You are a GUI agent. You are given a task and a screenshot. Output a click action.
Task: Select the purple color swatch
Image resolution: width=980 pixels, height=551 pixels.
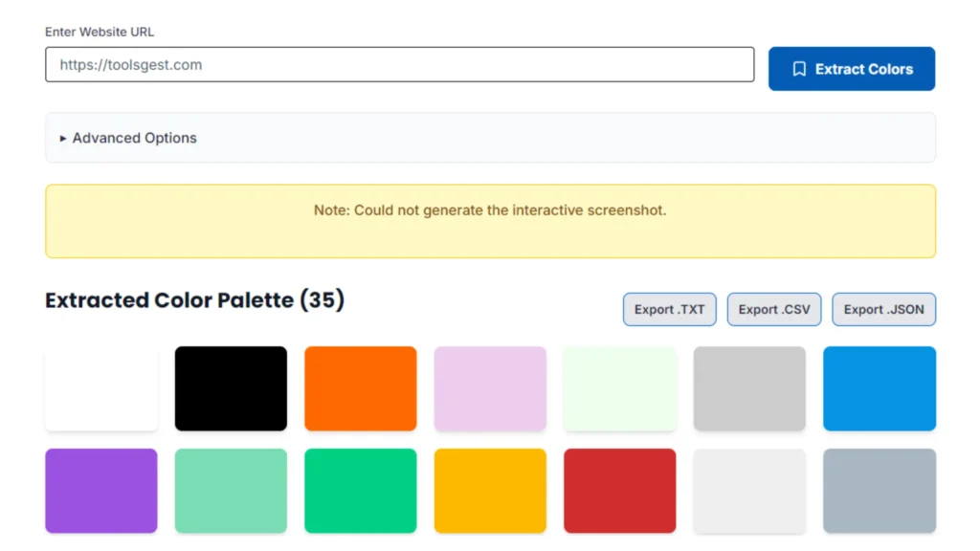click(101, 491)
